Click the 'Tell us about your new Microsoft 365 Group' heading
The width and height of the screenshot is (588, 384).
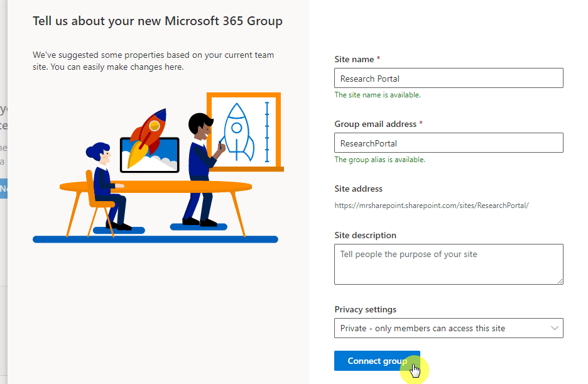[x=158, y=21]
